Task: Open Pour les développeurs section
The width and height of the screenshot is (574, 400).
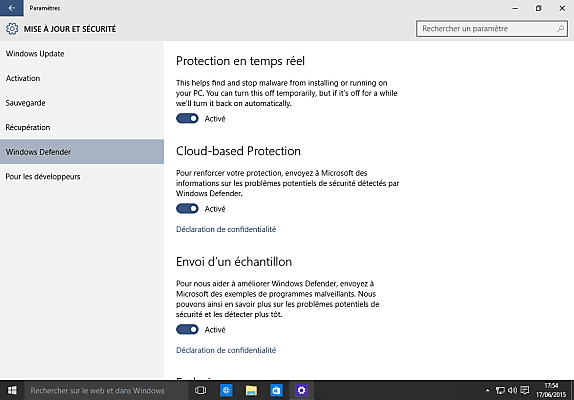Action: 82,176
